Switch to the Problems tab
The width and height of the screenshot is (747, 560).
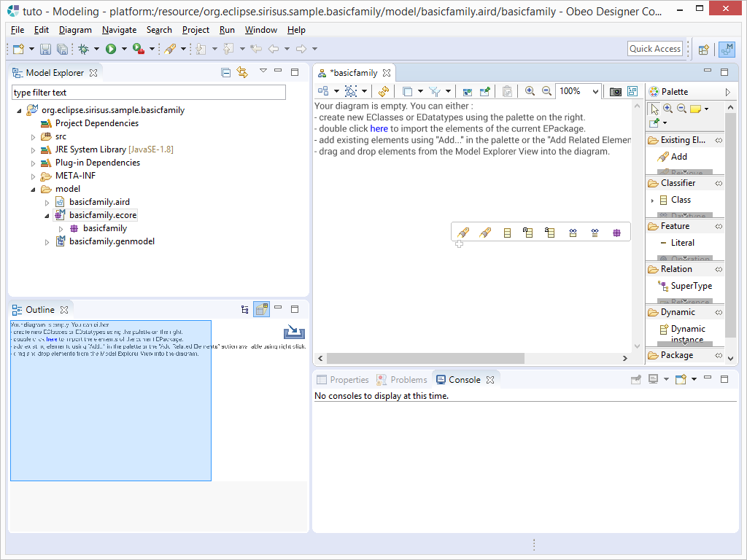[x=402, y=379]
